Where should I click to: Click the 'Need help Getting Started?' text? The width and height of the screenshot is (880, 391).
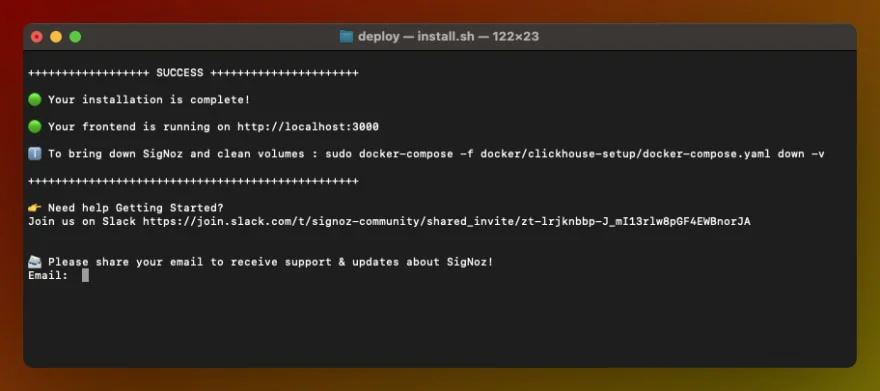point(136,208)
